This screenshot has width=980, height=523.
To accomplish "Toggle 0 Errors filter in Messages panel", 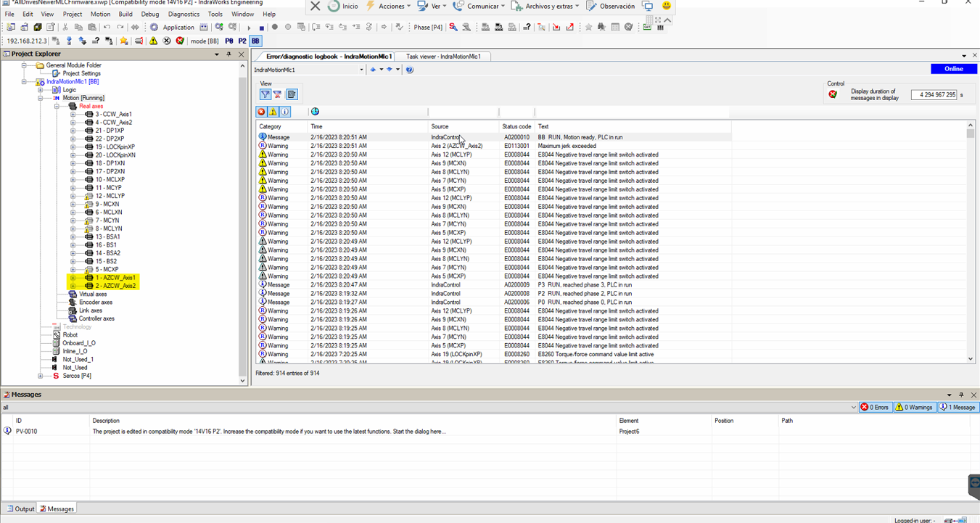I will 875,408.
